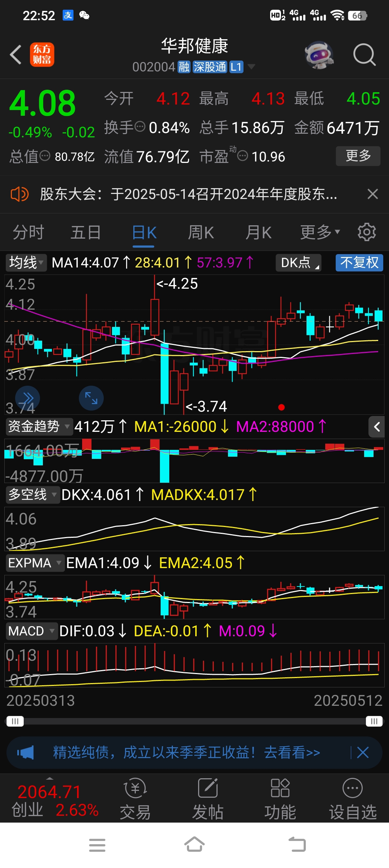Screen dimensions: 389x868
Task: Expand the 更多 period dropdown
Action: [320, 232]
